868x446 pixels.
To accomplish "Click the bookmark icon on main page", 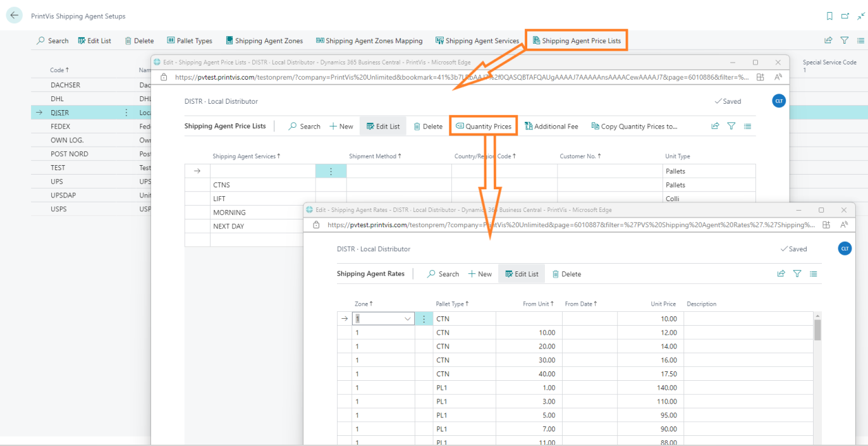I will click(830, 16).
